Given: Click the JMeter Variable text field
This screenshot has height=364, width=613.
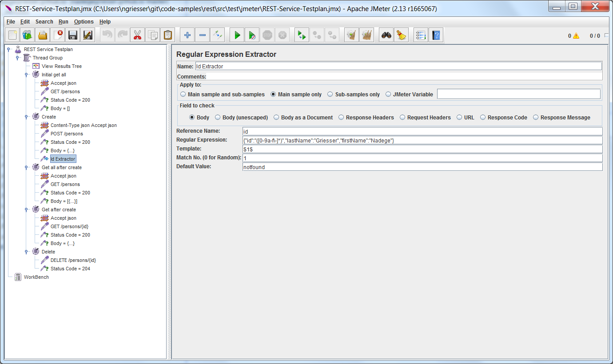Looking at the screenshot, I should tap(519, 94).
